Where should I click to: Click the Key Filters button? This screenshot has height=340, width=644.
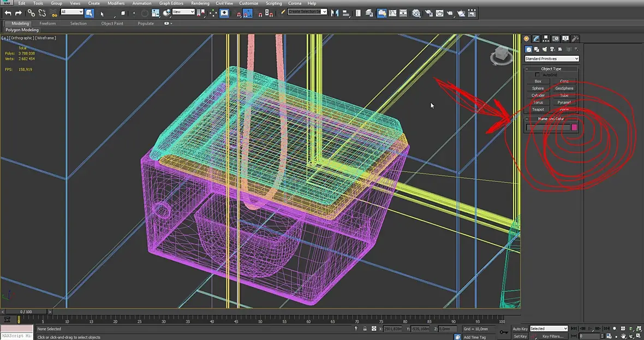click(552, 337)
